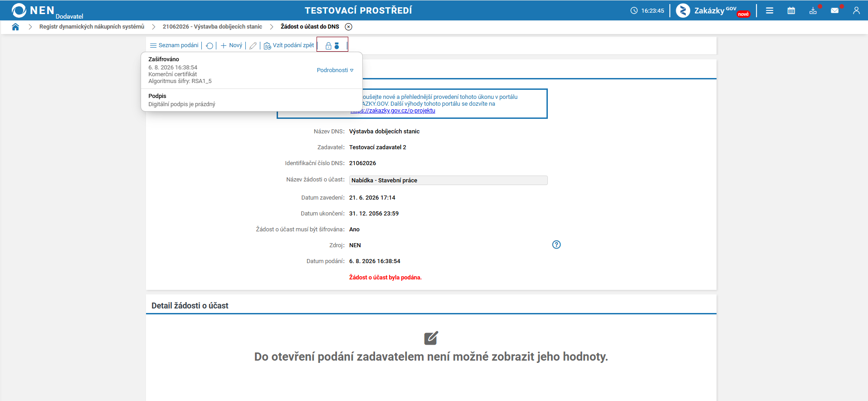
Task: Click 'Žádost o účast byla podána.' message
Action: (x=385, y=278)
